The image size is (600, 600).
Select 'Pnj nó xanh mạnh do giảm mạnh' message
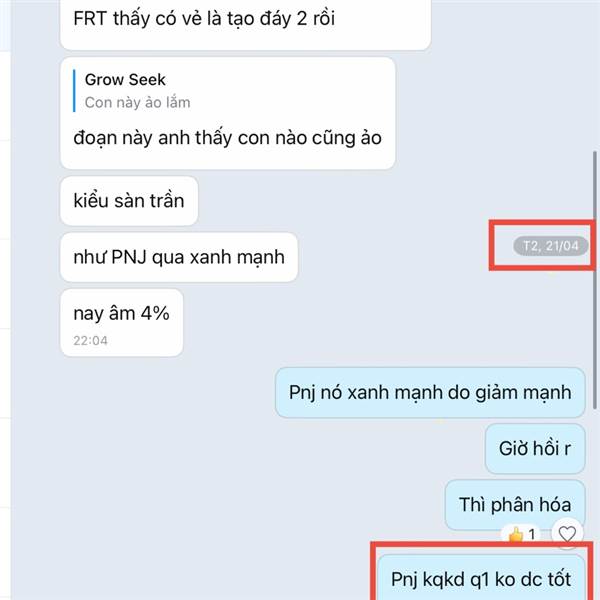pyautogui.click(x=430, y=393)
